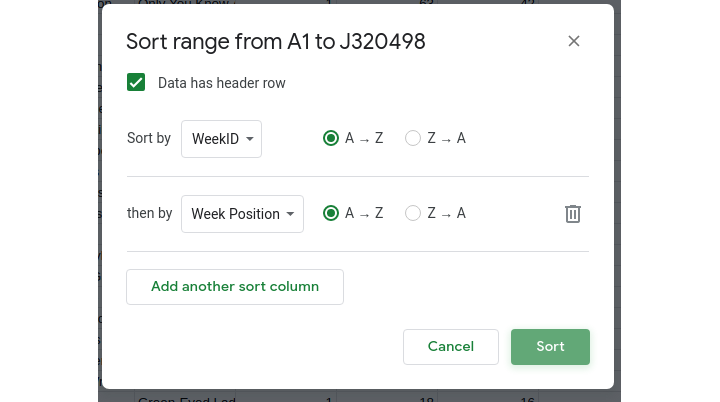Click the dialog title Sort range text
This screenshot has height=402, width=720.
coord(275,41)
